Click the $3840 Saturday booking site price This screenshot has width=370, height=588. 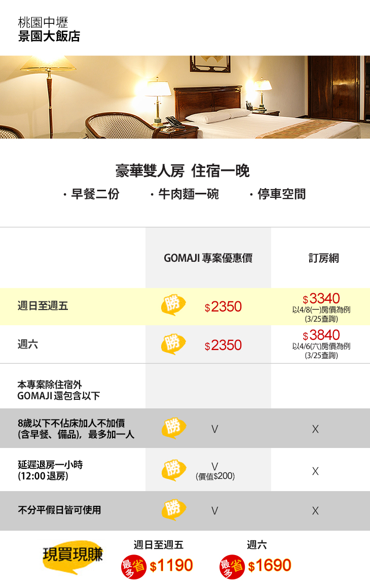tap(321, 335)
